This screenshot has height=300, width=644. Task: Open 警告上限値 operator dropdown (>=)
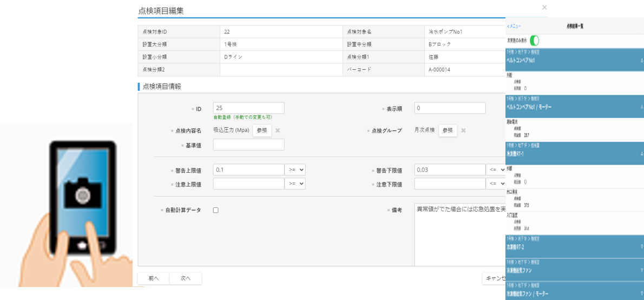(295, 169)
